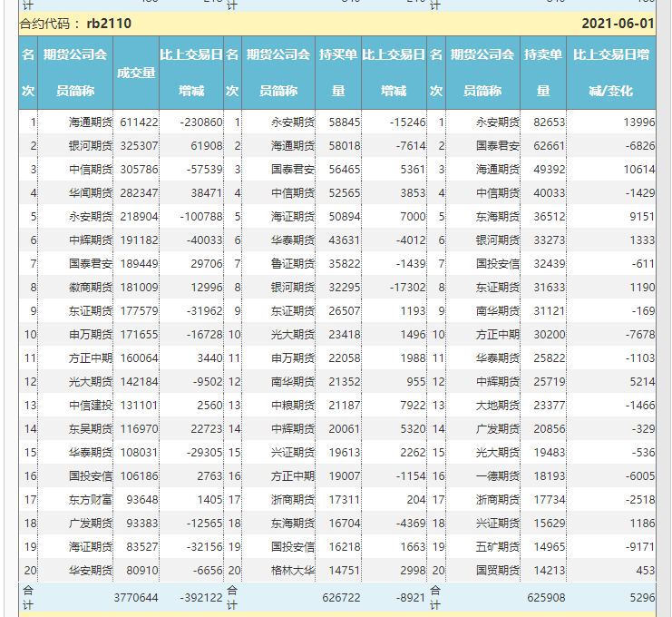Click the date 2021-06-01 in the header
The height and width of the screenshot is (617, 672).
click(x=617, y=24)
